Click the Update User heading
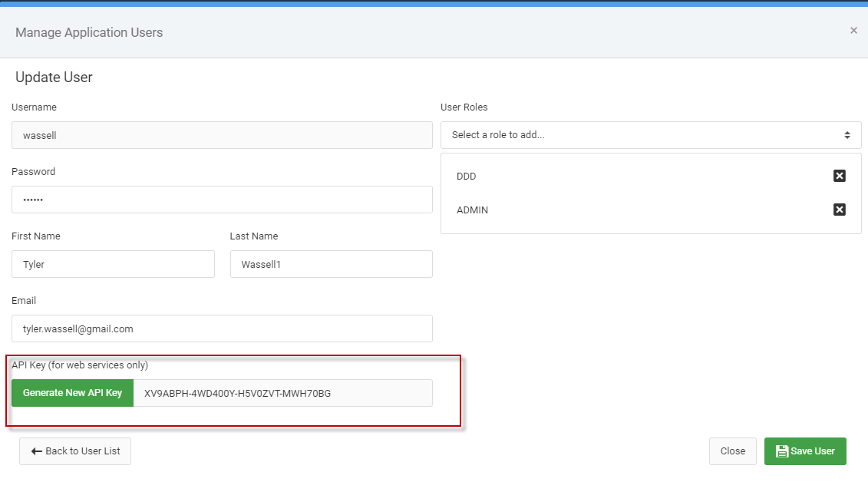868x482 pixels. (x=54, y=77)
